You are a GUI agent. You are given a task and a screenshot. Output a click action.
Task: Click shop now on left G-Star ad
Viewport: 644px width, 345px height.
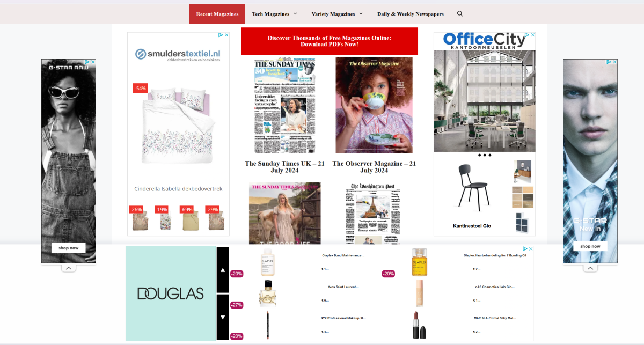pos(69,248)
